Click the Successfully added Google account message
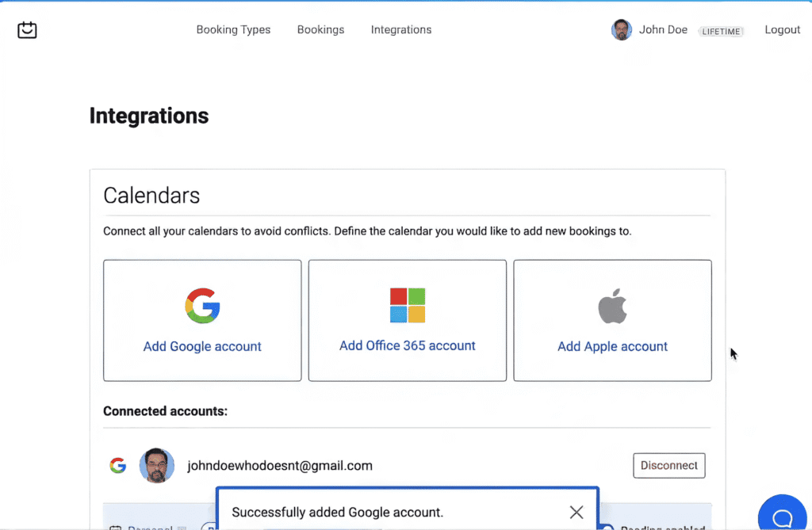 coord(338,513)
